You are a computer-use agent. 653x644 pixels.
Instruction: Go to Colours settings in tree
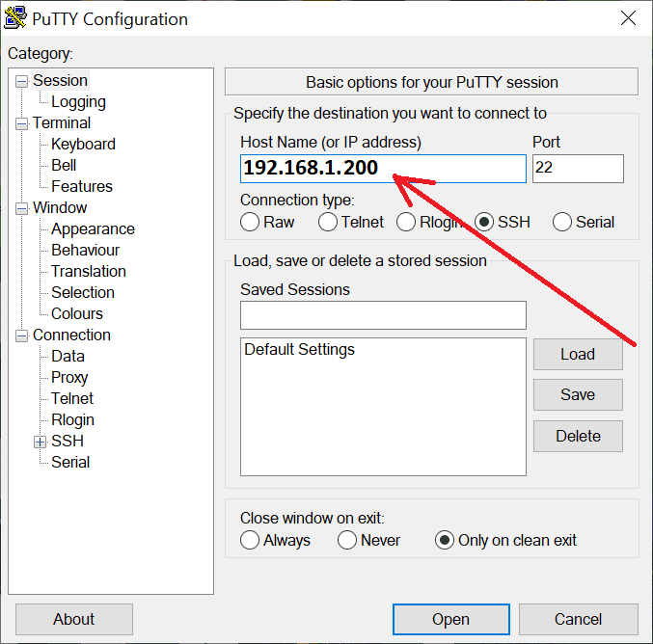[76, 314]
